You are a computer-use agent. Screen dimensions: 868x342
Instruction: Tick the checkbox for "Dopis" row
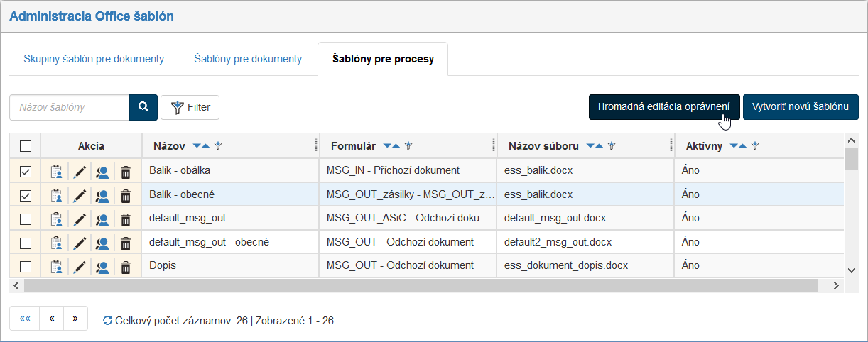pos(26,267)
